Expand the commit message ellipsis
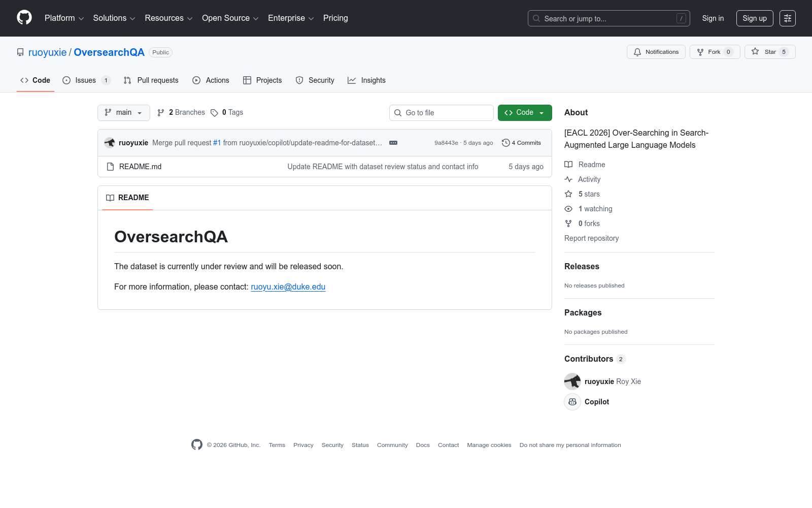The height and width of the screenshot is (508, 812). click(393, 143)
